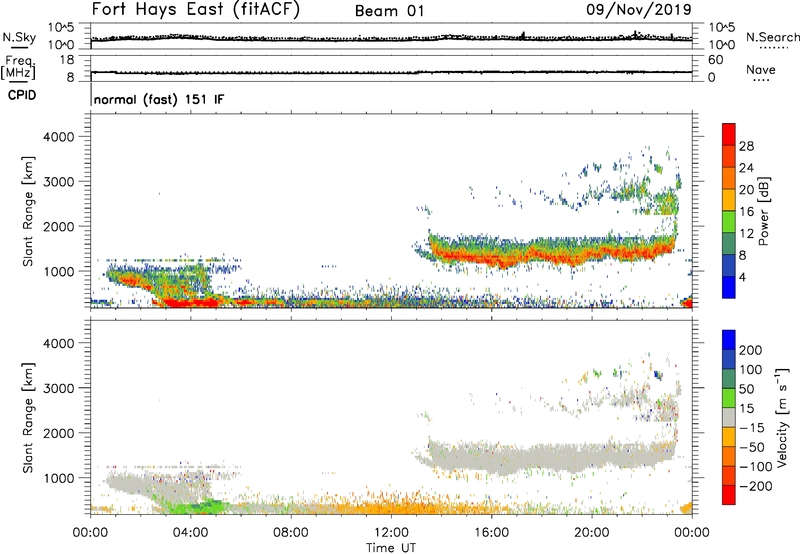Click the '08:00' time axis tick label
This screenshot has width=800, height=554.
pyautogui.click(x=291, y=533)
